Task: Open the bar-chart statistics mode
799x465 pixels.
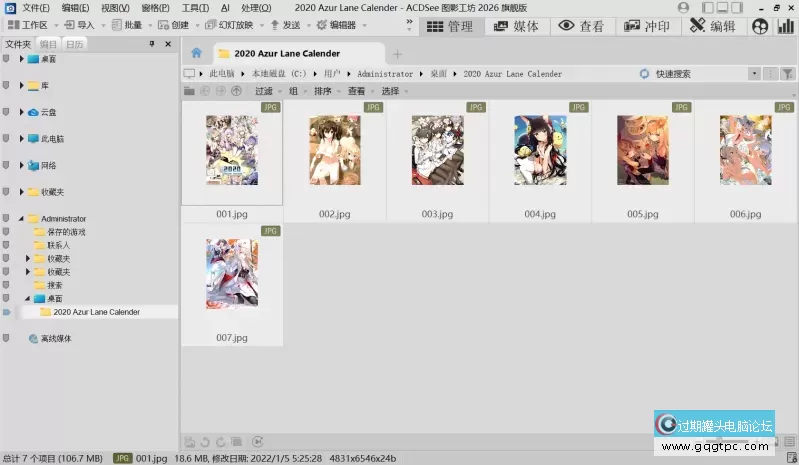Action: click(785, 26)
